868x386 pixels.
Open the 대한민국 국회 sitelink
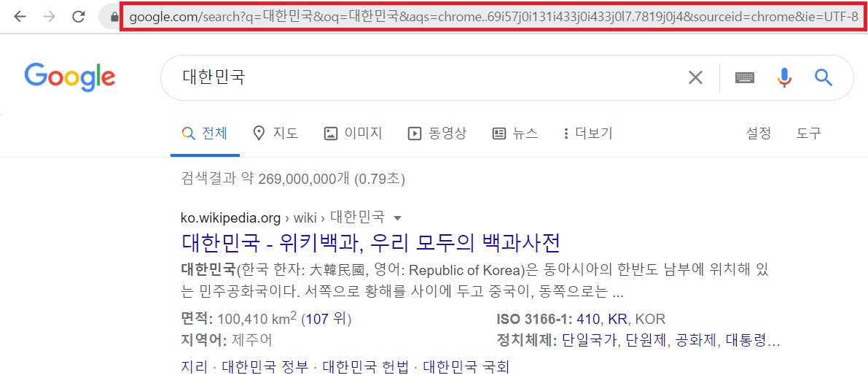click(x=466, y=366)
